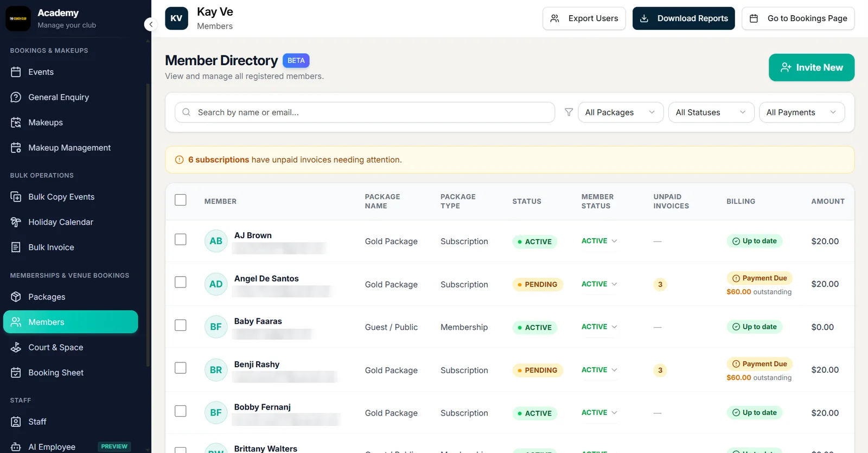Open Go to Bookings Page
Image resolution: width=868 pixels, height=453 pixels.
click(798, 18)
